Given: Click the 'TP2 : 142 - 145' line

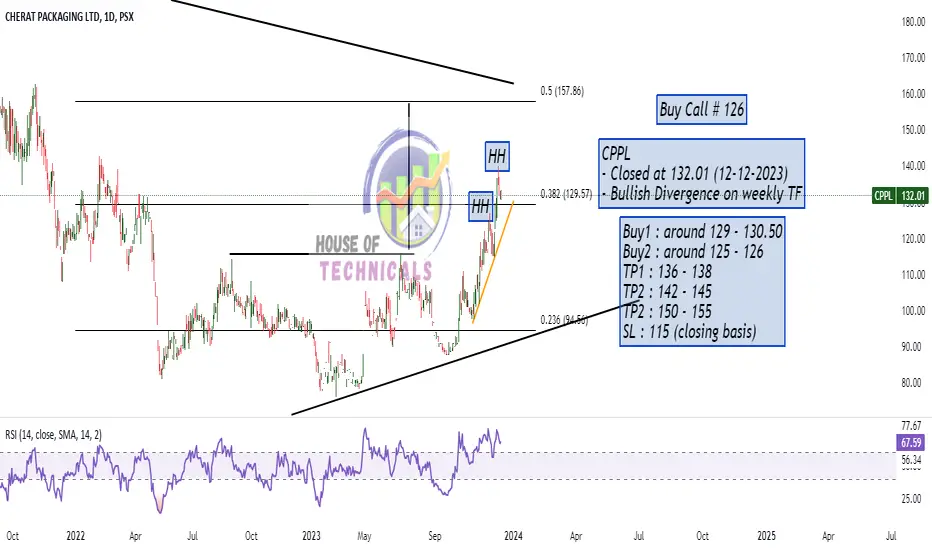Looking at the screenshot, I should [667, 291].
